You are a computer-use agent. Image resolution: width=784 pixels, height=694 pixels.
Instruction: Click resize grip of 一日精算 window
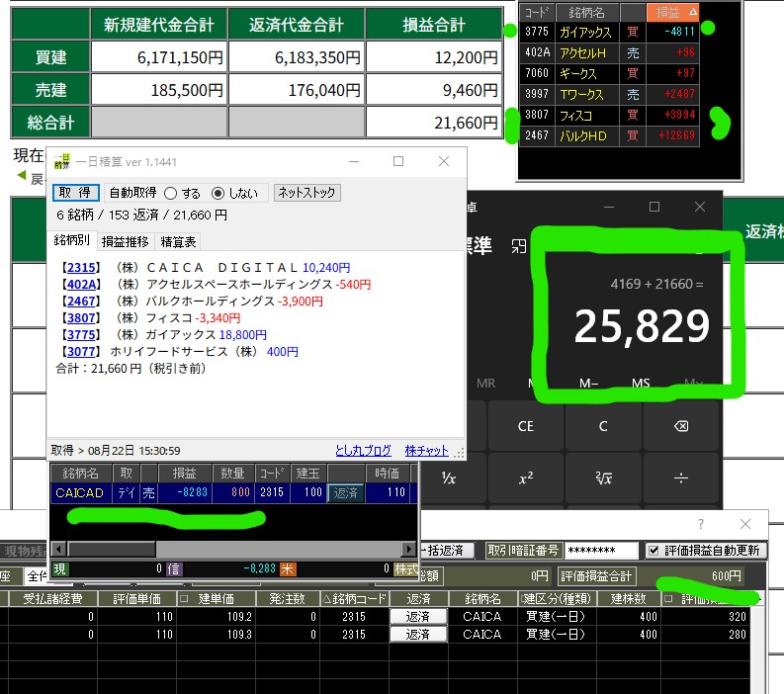460,453
